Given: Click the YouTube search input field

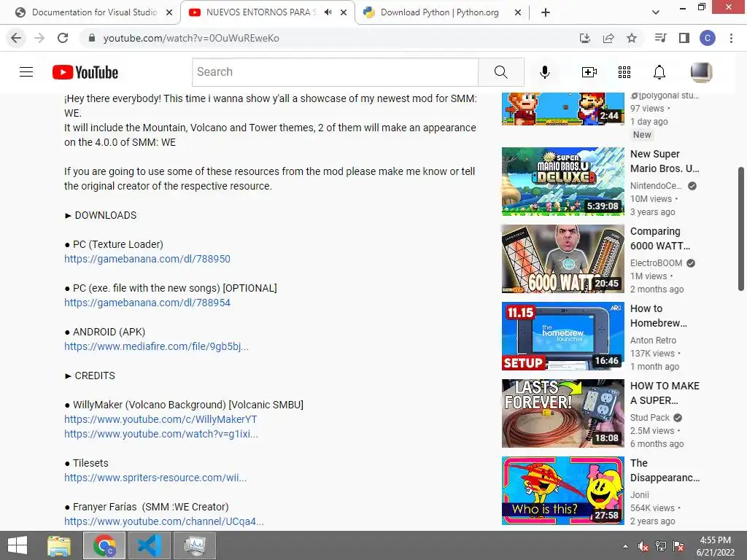Looking at the screenshot, I should click(x=336, y=72).
